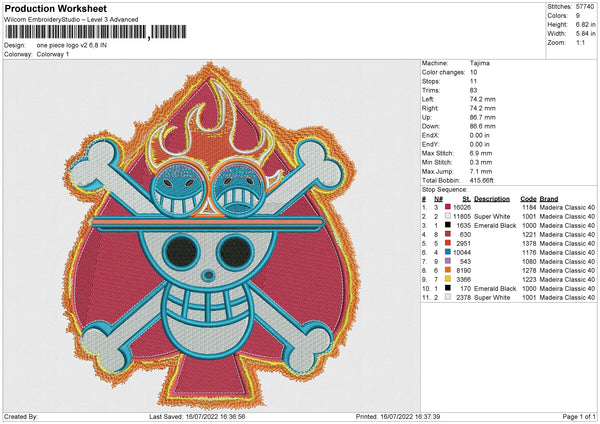Click the 'Stop Sequence:' heading
The height and width of the screenshot is (424, 600).
(444, 190)
